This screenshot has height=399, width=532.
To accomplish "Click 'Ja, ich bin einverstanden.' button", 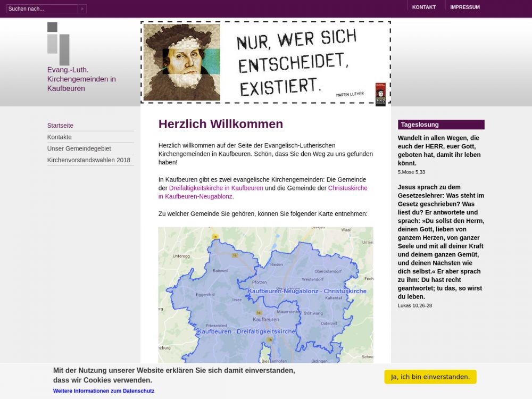I will pyautogui.click(x=430, y=377).
